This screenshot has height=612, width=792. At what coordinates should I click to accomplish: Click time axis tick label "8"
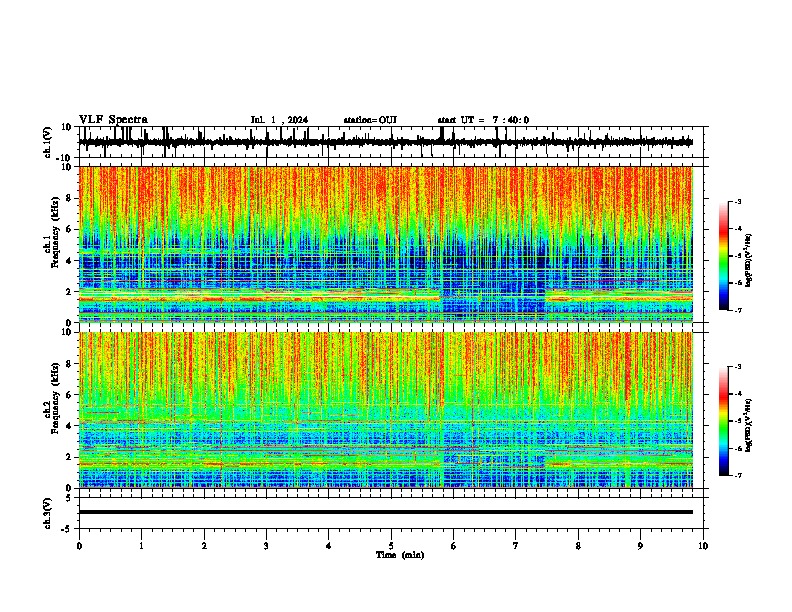578,546
